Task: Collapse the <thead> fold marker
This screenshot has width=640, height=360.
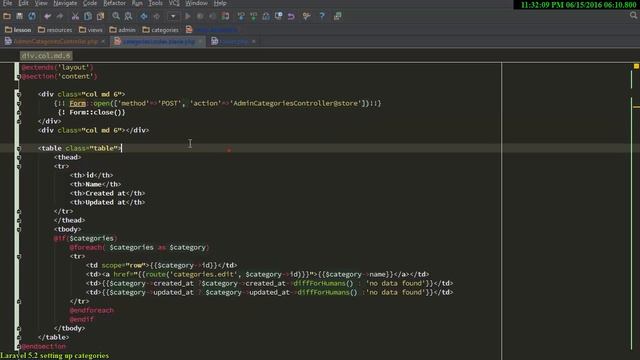Action: click(x=18, y=158)
